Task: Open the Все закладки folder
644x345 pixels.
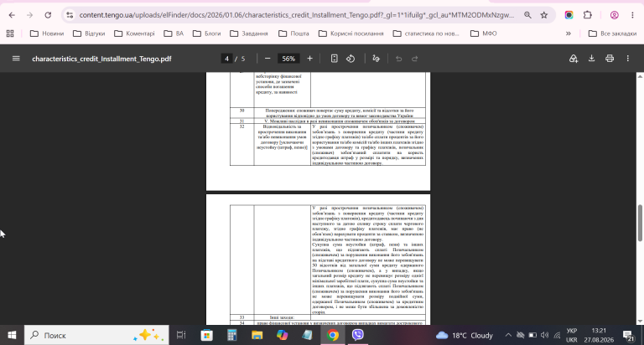Action: click(612, 33)
